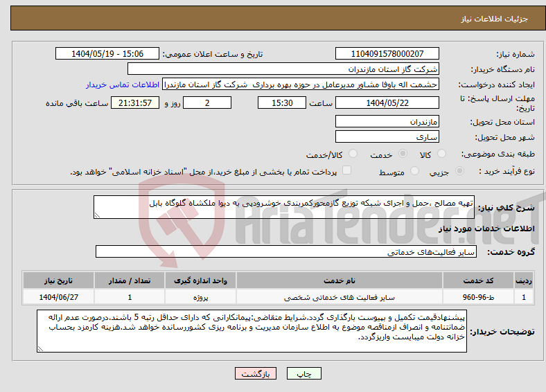The height and width of the screenshot is (392, 546).
Task: Select the کالا radio button
Action: point(441,154)
